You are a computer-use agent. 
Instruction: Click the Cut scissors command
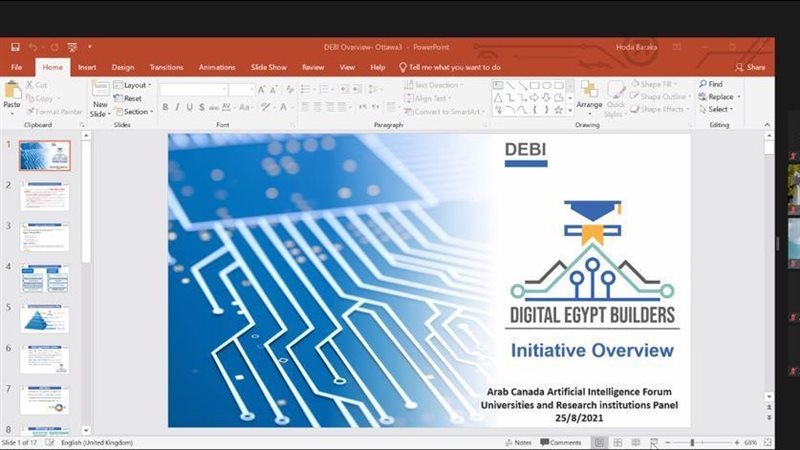(37, 85)
